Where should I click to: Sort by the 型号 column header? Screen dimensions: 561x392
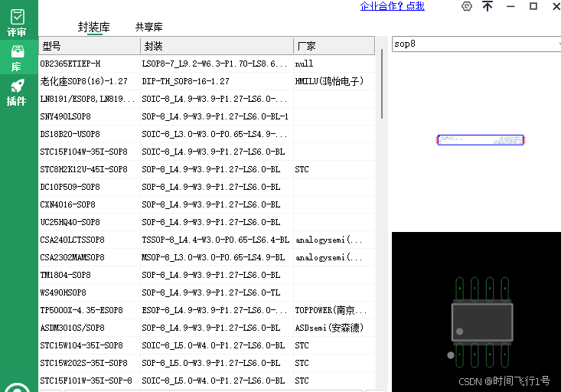90,46
